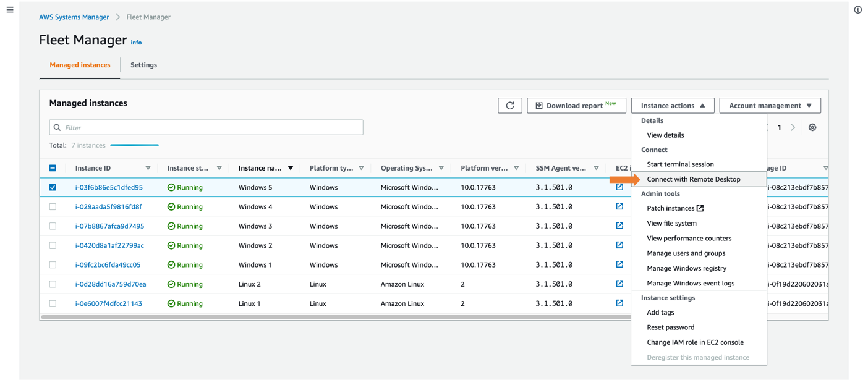The width and height of the screenshot is (868, 380).
Task: Click the refresh icon above the instances table
Action: click(x=510, y=105)
